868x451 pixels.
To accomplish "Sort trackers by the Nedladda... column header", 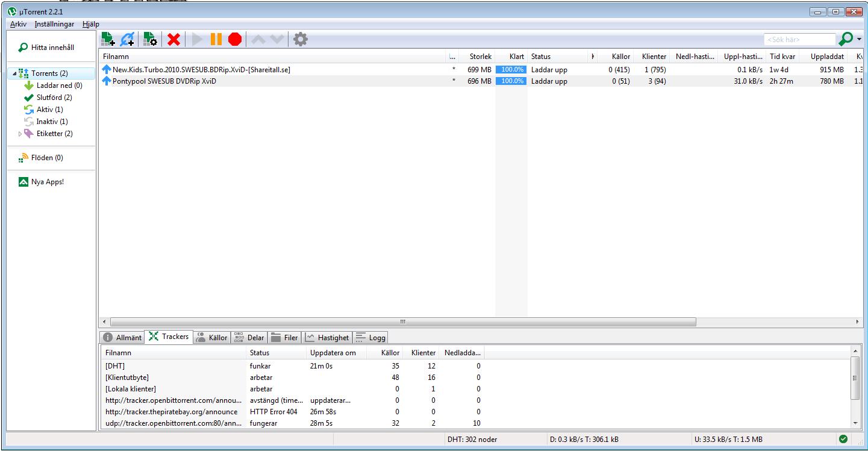I will click(x=463, y=353).
